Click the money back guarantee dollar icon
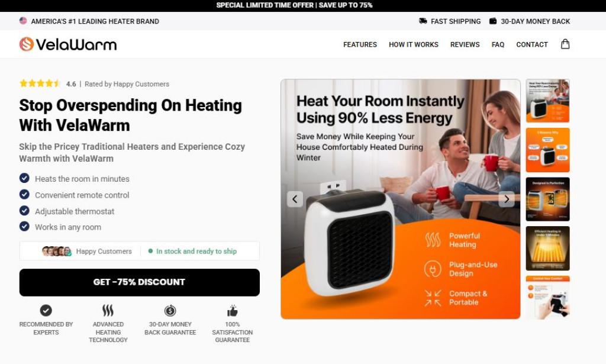The image size is (606, 364). click(x=170, y=310)
